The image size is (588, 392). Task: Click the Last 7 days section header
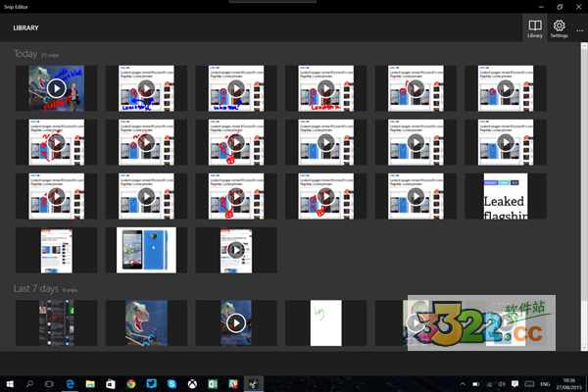click(x=36, y=288)
